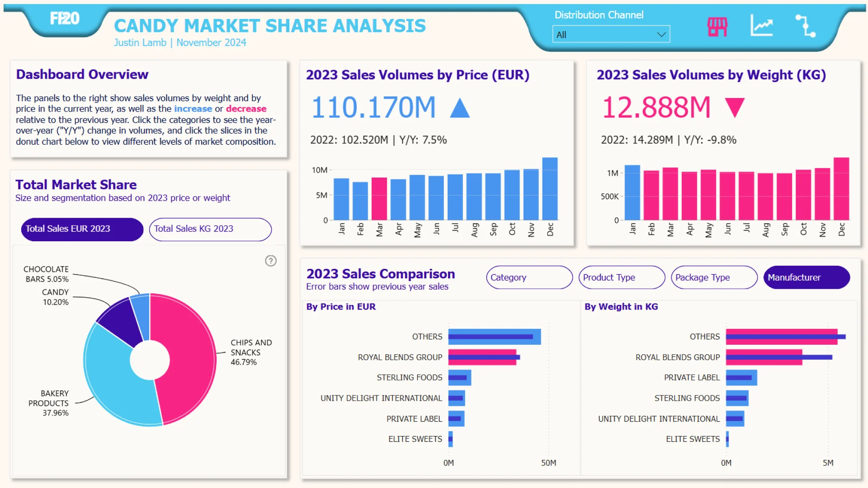Select Royal Blends Group price bar
The height and width of the screenshot is (488, 868).
click(482, 357)
